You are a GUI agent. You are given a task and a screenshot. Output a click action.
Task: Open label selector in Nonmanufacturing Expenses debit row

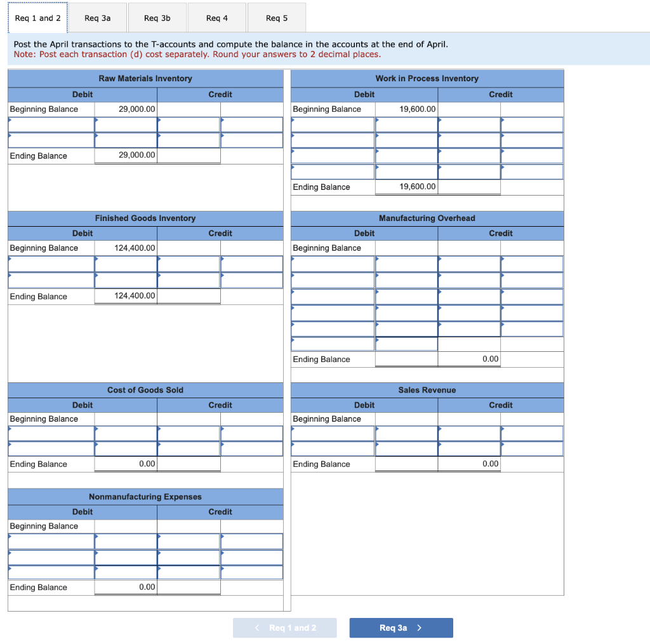tap(51, 541)
